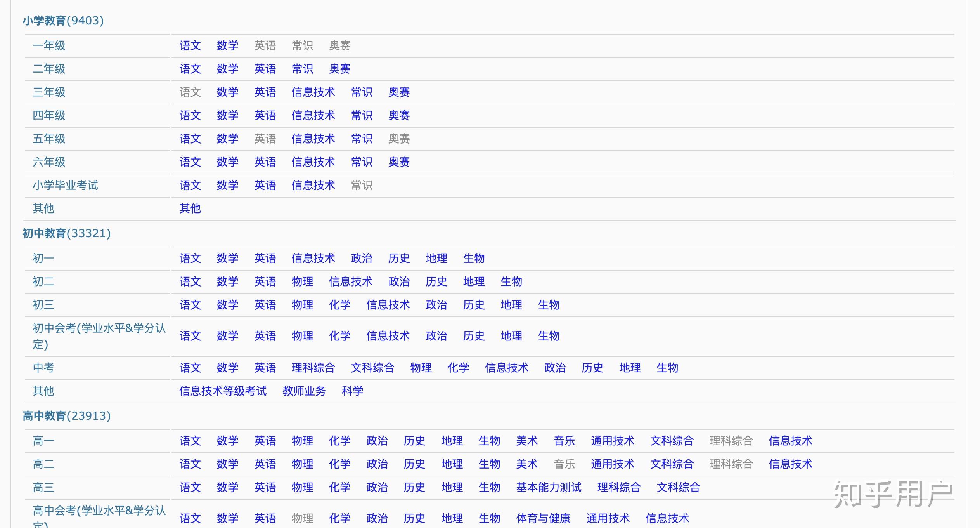Click 英语 in the 三年级 row
Image resolution: width=980 pixels, height=528 pixels.
(x=265, y=92)
